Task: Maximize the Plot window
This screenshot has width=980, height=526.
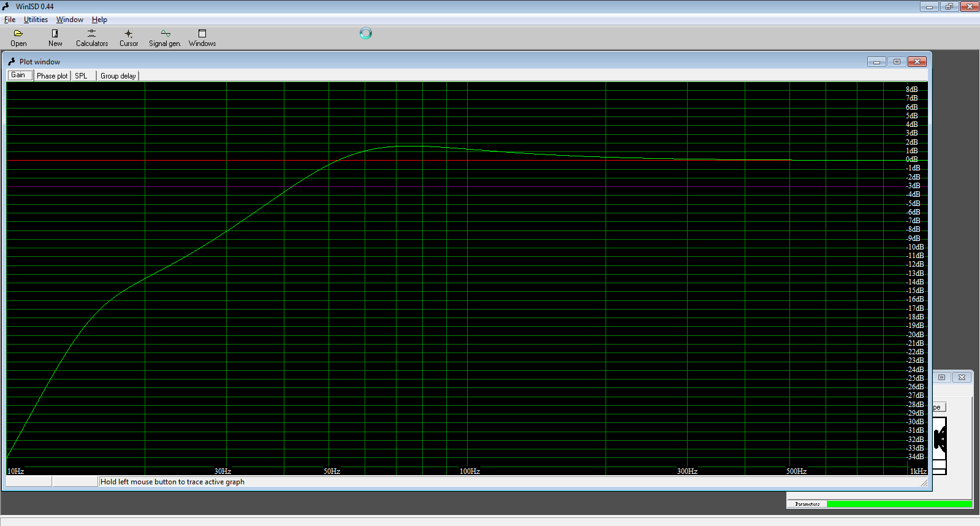Action: [x=897, y=61]
